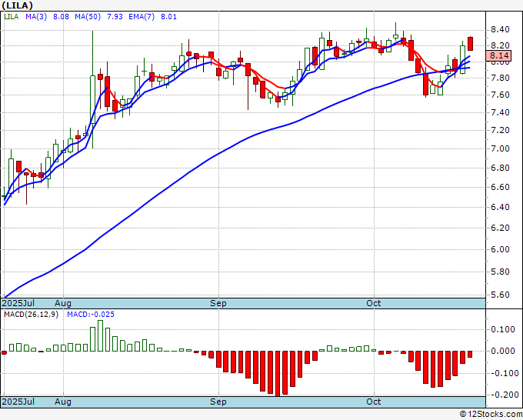Click the MA(3) value 8.08

pos(61,17)
